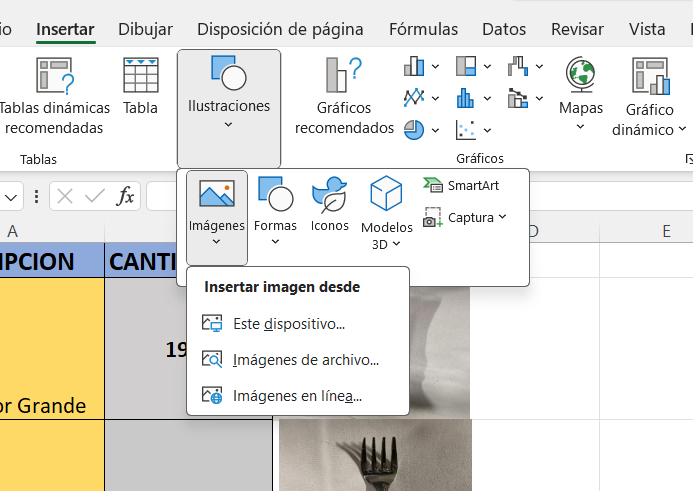Choose Imágenes de archivo... option
Viewport: 693px width, 491px height.
(290, 360)
